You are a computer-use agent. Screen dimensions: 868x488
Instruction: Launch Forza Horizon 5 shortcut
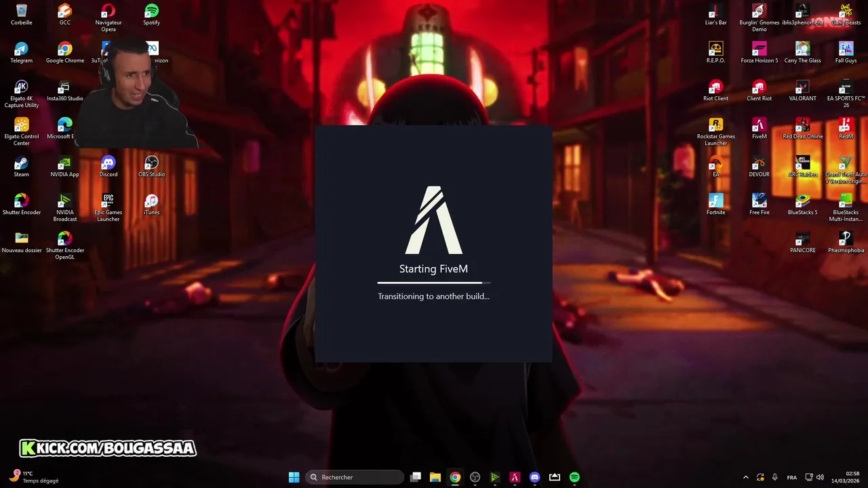click(759, 53)
